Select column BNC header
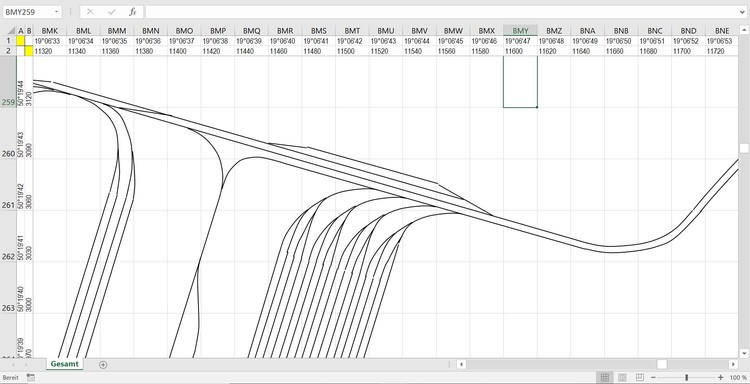This screenshot has height=384, width=750. pos(655,31)
